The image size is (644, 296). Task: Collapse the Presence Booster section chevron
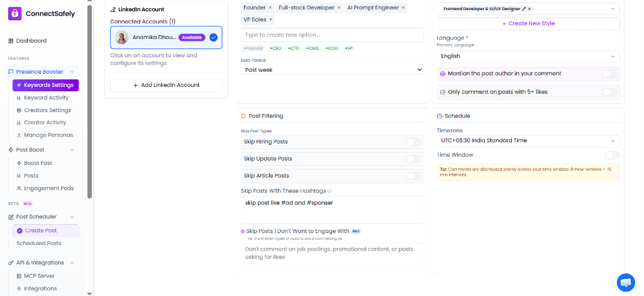[x=72, y=72]
